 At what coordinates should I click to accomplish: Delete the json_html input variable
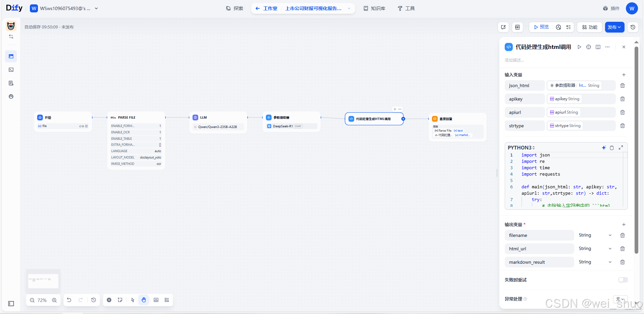(x=623, y=85)
